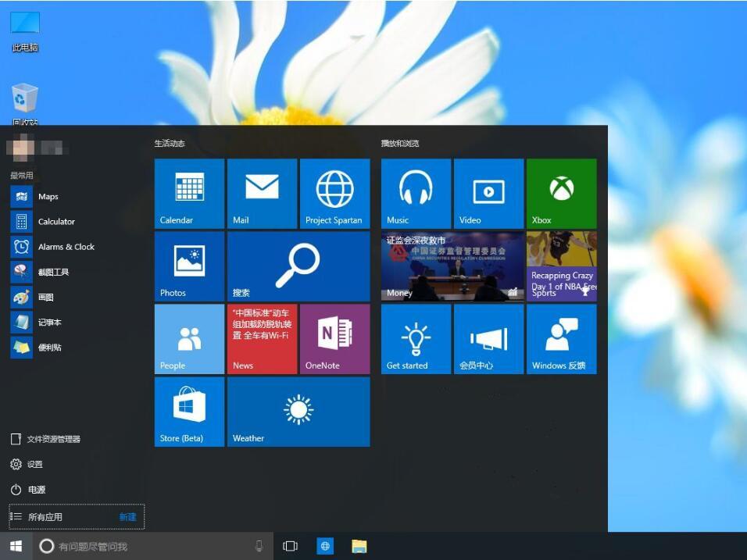Select Calculator from the app list
Image resolution: width=747 pixels, height=560 pixels.
[x=56, y=221]
